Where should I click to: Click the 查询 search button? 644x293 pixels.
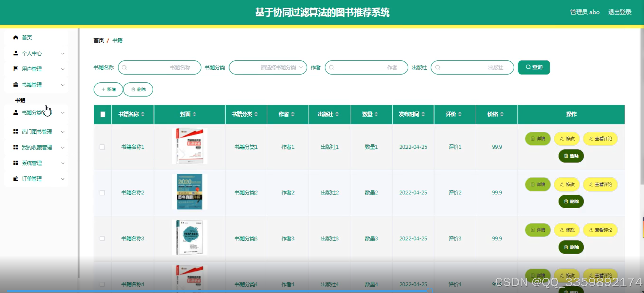coord(534,67)
